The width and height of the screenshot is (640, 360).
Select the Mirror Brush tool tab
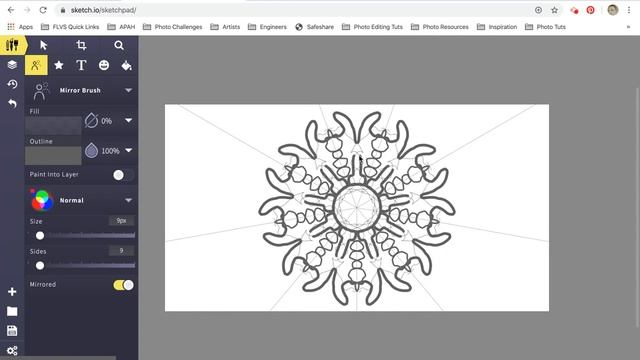pyautogui.click(x=36, y=65)
